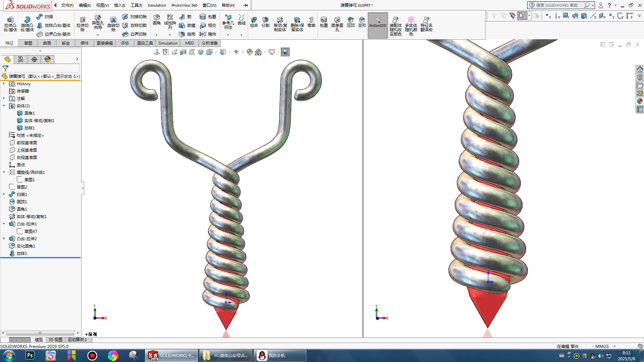Open the 圆角 fillet dropdown arrow
Screen dimensions: 644x362
157,35
